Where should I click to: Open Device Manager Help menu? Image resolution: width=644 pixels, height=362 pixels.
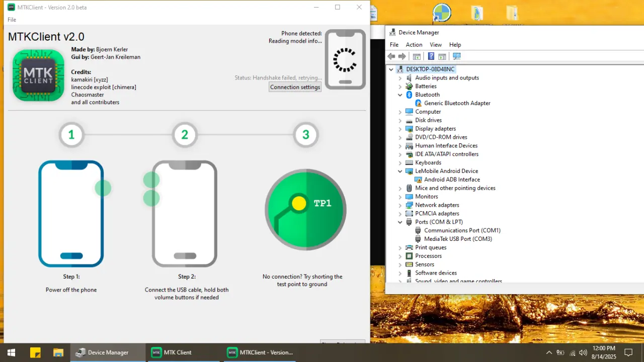coord(455,45)
